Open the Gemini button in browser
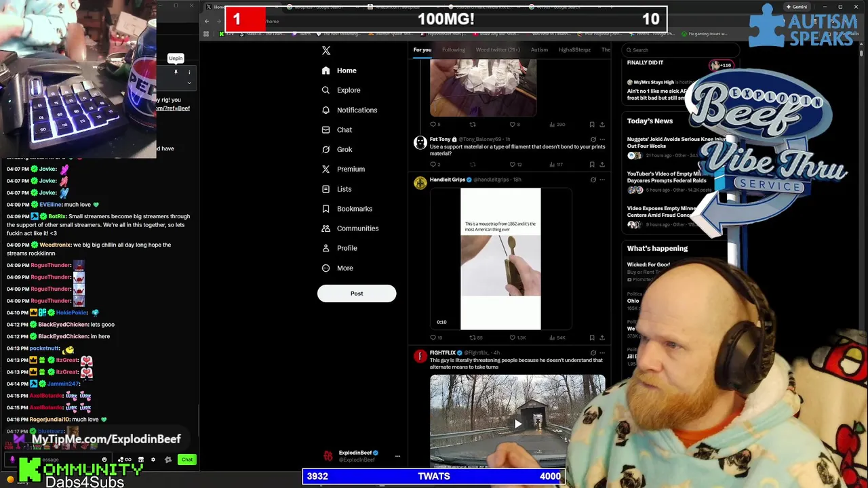868x488 pixels. point(797,7)
